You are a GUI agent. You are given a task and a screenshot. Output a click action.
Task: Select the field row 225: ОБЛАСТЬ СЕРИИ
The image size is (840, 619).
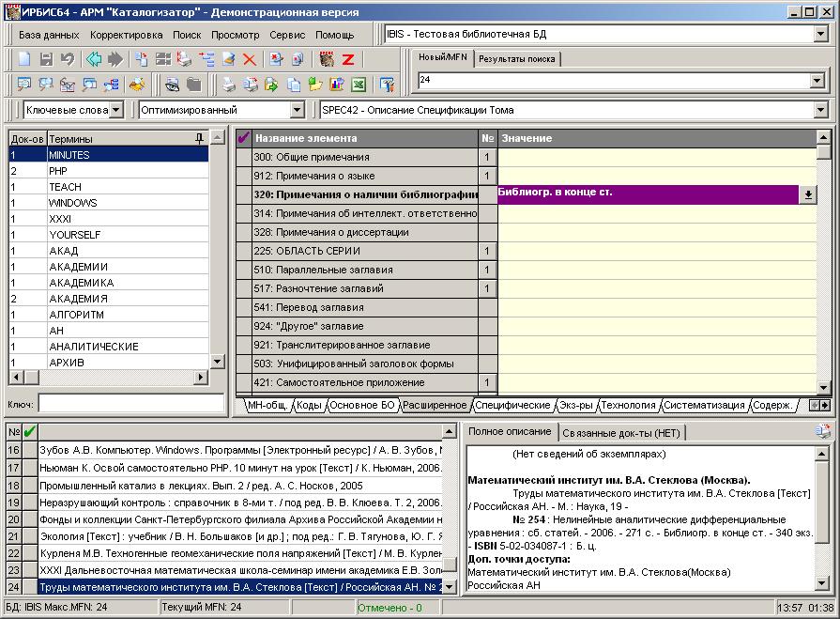(365, 251)
